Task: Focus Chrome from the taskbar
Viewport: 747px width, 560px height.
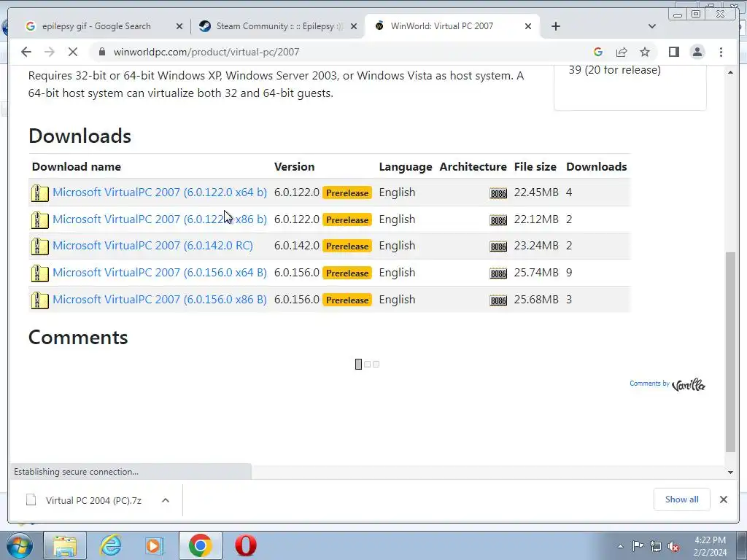Action: point(200,545)
